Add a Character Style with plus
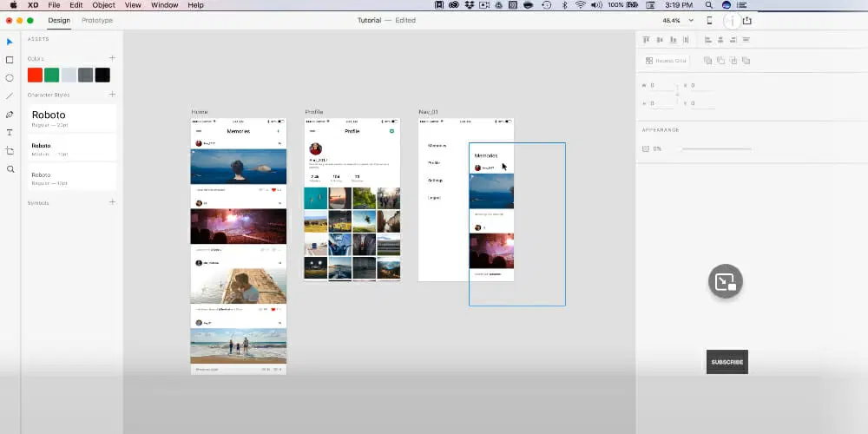 [x=112, y=94]
